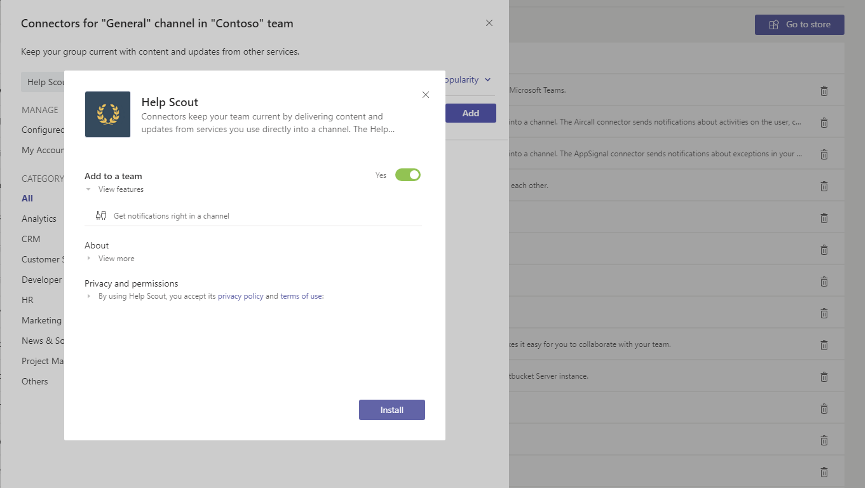
Task: Expand the Privacy and permissions details arrow
Action: click(88, 296)
